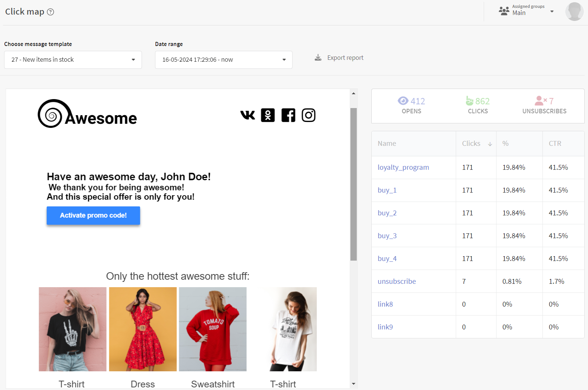The height and width of the screenshot is (390, 588).
Task: Toggle the Clicks column sort arrow
Action: click(490, 144)
